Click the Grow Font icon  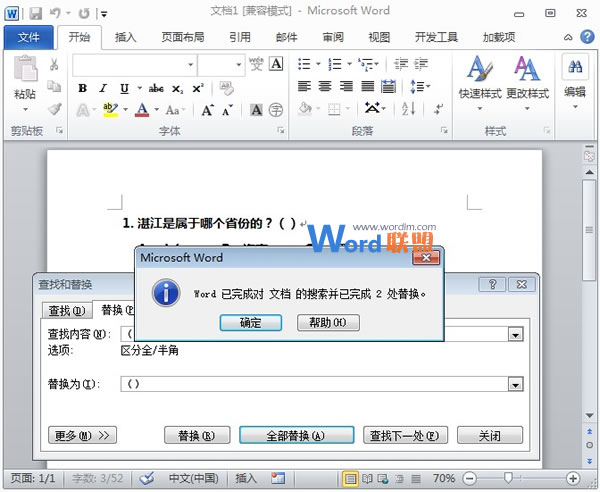tap(207, 110)
